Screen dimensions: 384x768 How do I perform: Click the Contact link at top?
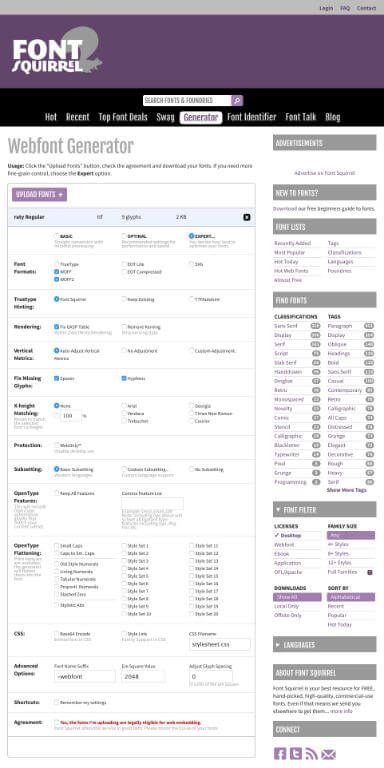point(366,8)
